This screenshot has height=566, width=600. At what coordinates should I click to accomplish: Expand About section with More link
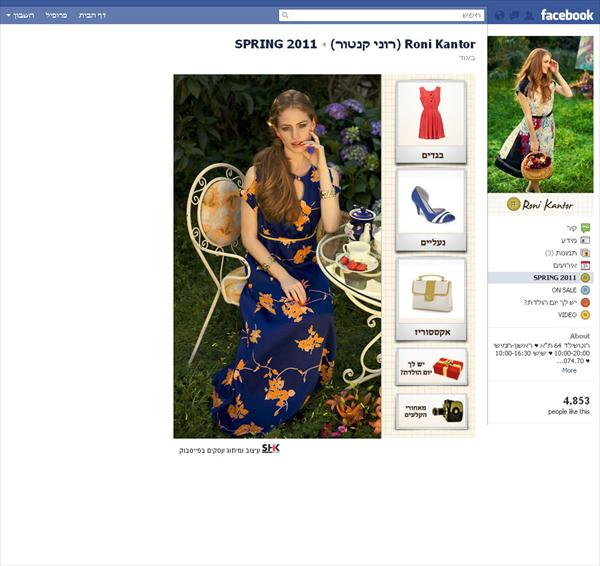(569, 370)
